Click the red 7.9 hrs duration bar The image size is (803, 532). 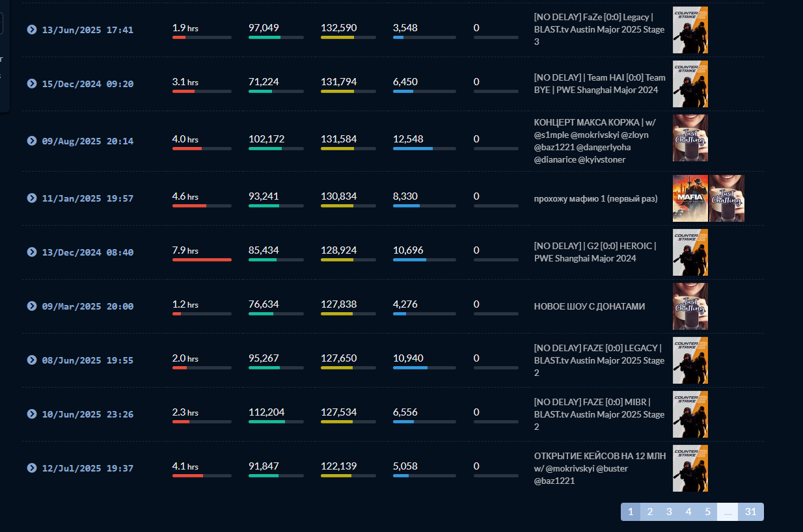pos(202,259)
